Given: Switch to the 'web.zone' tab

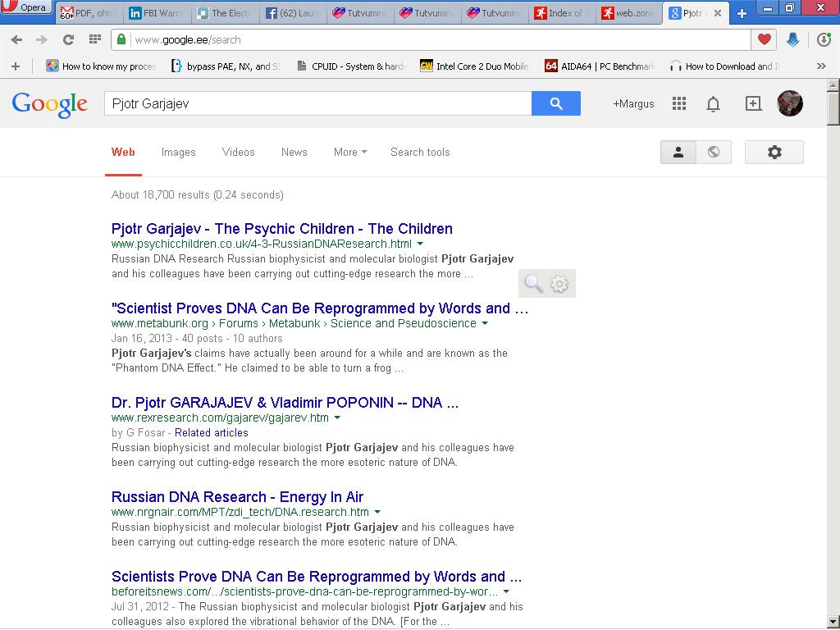Looking at the screenshot, I should [628, 13].
